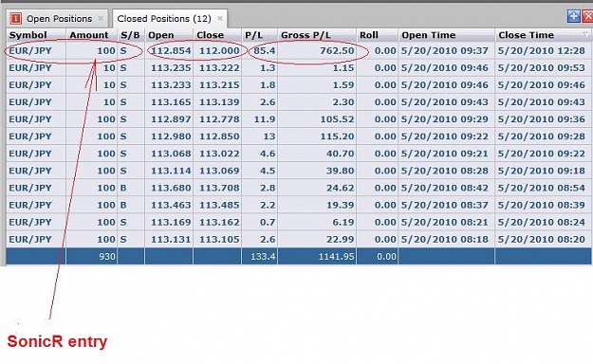Click the Gross P/L value 19.39
This screenshot has height=364, width=593.
[340, 206]
